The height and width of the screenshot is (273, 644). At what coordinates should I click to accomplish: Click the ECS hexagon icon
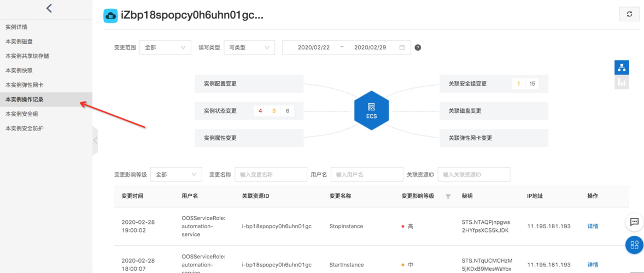371,111
